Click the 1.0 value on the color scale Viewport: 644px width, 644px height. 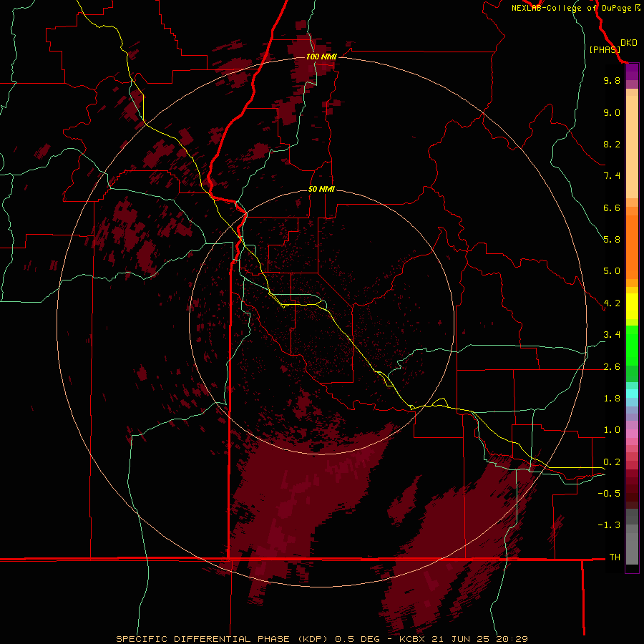(612, 430)
